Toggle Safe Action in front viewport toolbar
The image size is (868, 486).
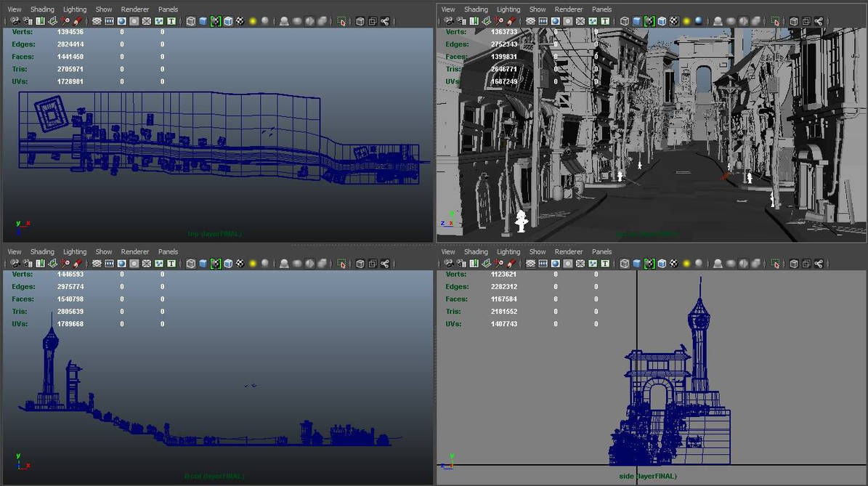coord(159,264)
